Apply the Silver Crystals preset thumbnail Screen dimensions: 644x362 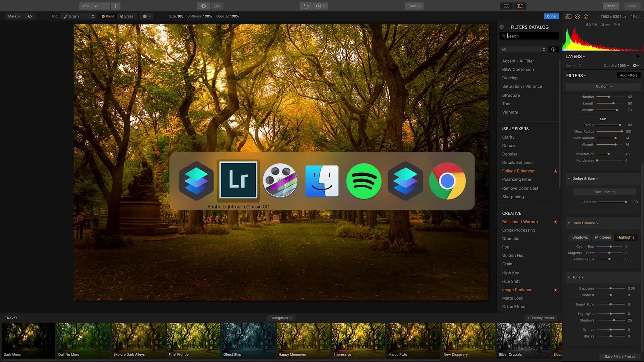coord(523,340)
